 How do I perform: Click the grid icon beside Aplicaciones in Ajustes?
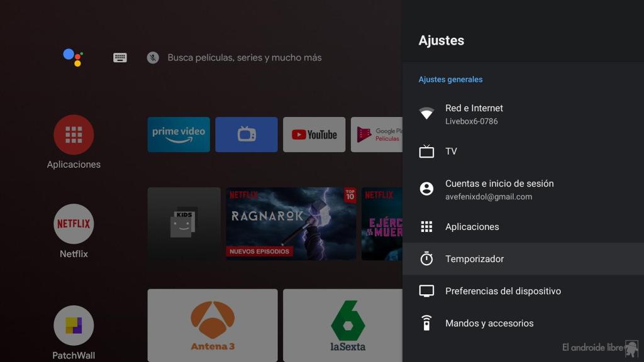[426, 226]
